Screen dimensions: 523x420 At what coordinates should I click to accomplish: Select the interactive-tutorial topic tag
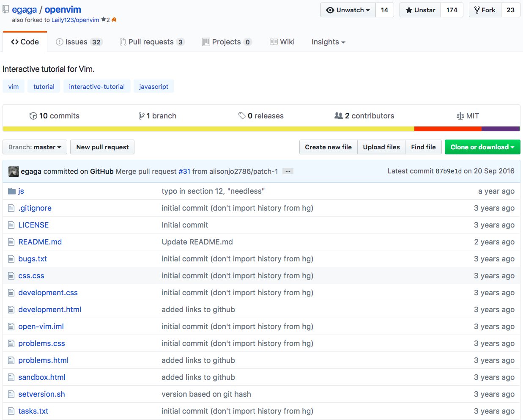pos(97,87)
